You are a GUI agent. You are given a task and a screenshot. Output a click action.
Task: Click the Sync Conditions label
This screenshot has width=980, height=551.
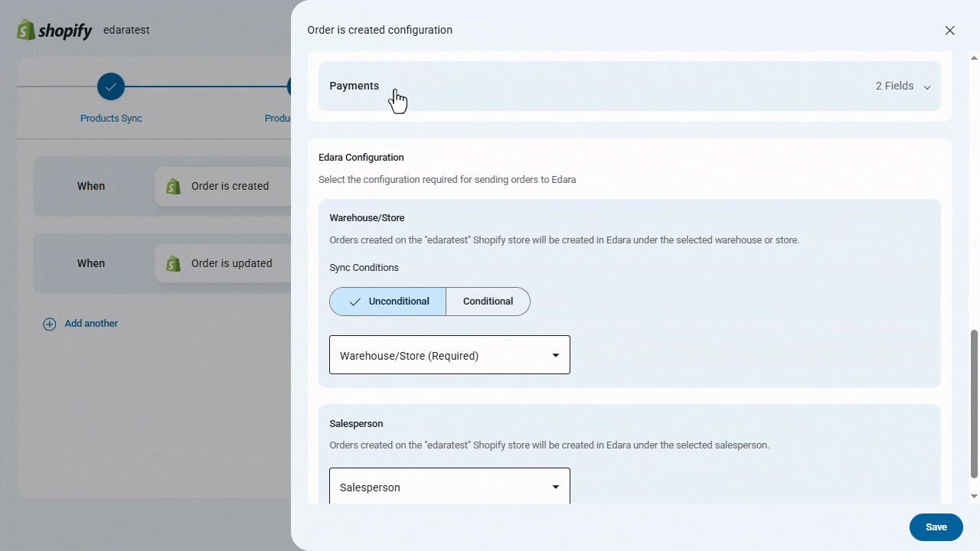(x=364, y=268)
